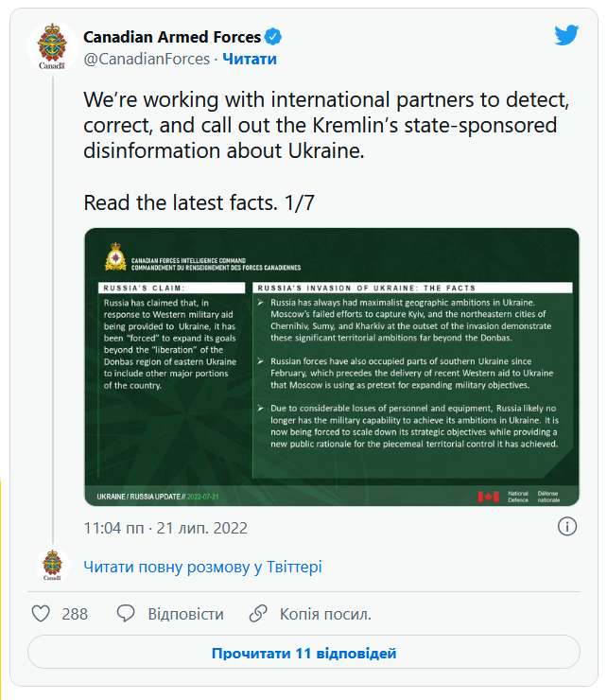Click the small avatar beside conversation link

pyautogui.click(x=52, y=565)
